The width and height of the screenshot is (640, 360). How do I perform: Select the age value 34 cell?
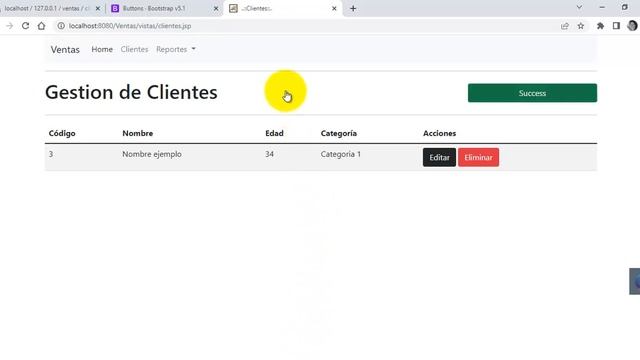[x=269, y=154]
